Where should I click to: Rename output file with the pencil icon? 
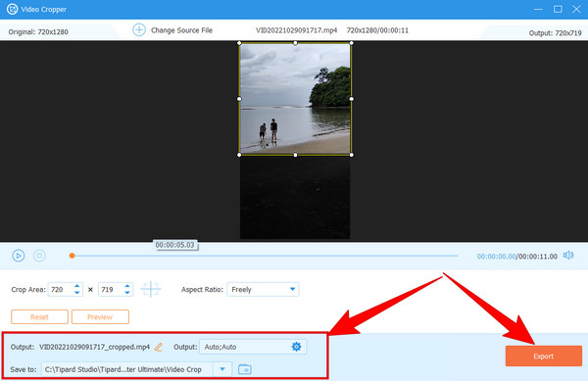[158, 347]
